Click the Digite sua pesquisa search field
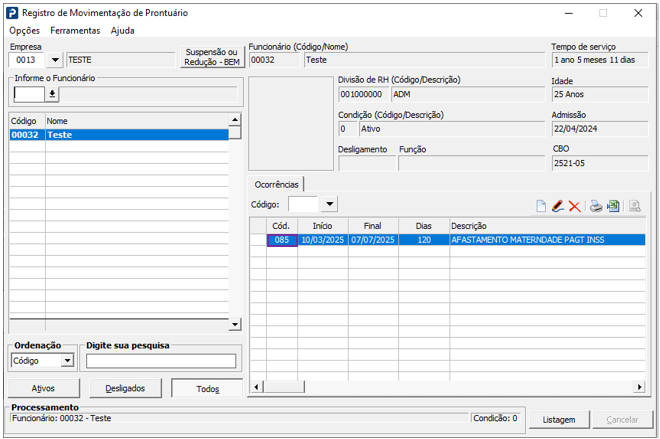The height and width of the screenshot is (439, 660). pyautogui.click(x=160, y=361)
